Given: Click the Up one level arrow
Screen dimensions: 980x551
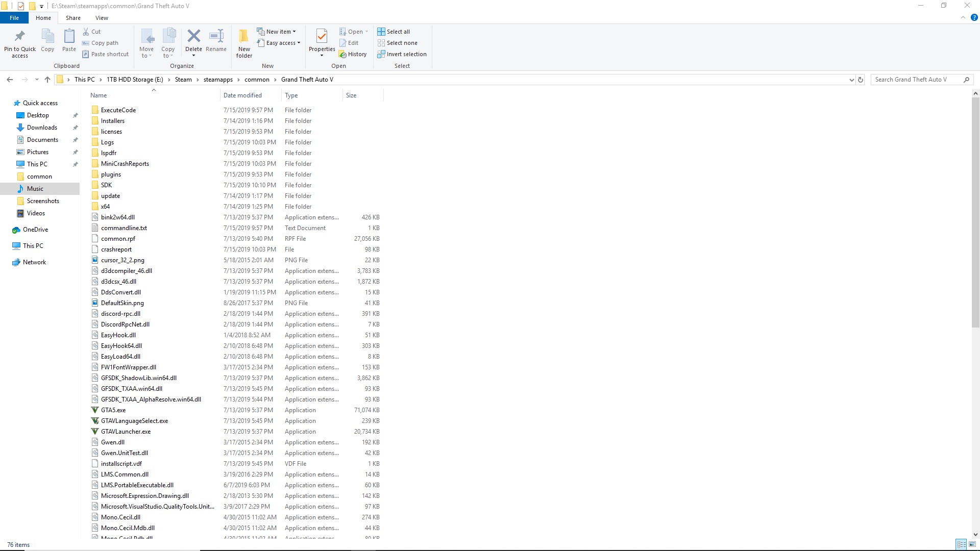Looking at the screenshot, I should tap(47, 80).
